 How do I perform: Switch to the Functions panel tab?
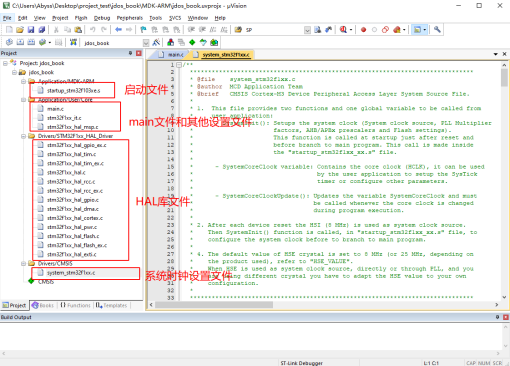pos(76,305)
